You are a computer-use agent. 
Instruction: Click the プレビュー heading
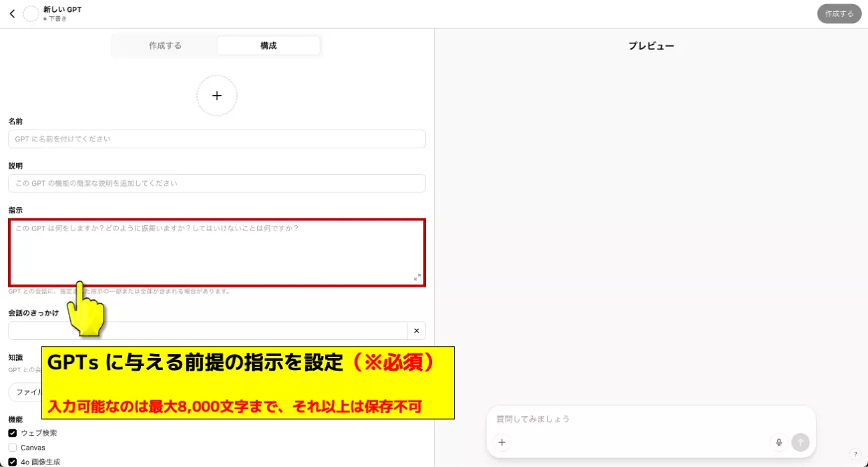click(x=651, y=46)
